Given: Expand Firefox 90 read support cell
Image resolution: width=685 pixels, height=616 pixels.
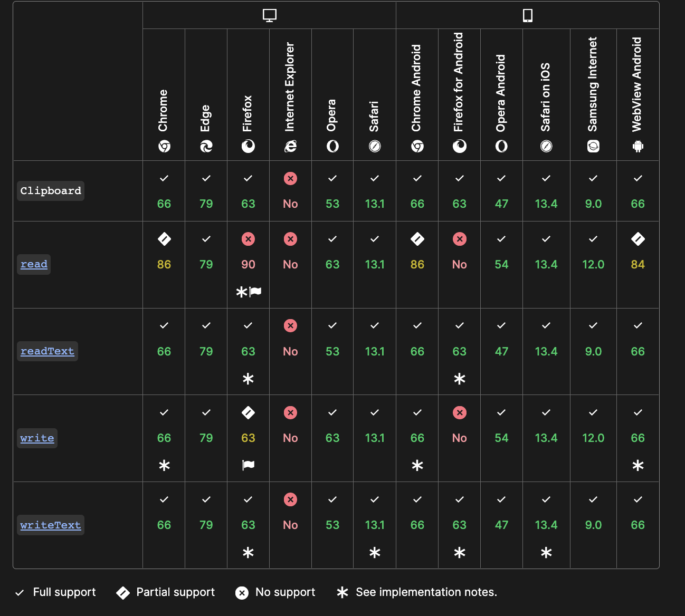Looking at the screenshot, I should [248, 265].
